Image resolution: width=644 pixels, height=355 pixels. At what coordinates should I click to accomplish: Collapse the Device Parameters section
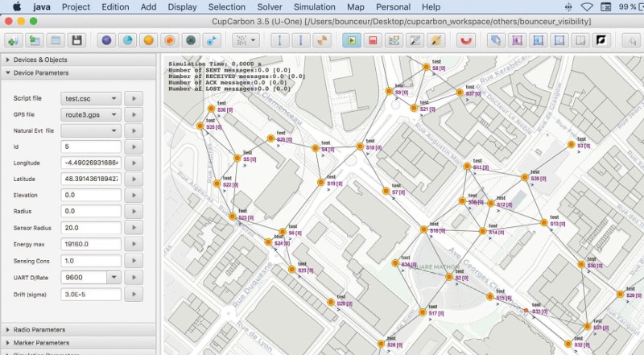41,72
